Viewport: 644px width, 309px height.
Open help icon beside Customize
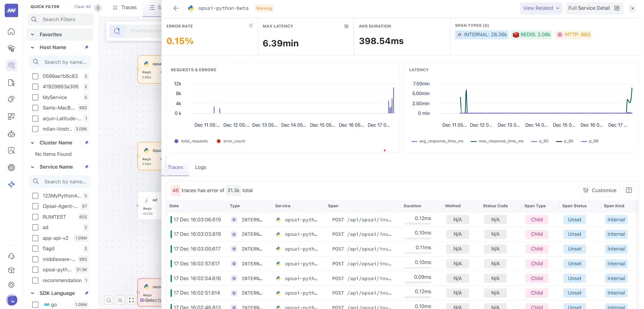tap(629, 190)
